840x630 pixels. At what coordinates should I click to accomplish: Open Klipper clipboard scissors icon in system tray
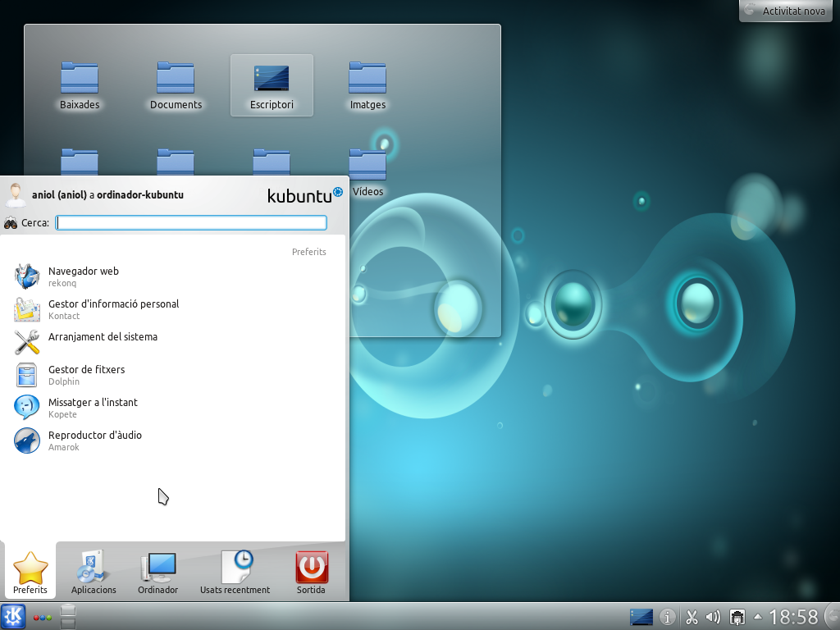692,616
